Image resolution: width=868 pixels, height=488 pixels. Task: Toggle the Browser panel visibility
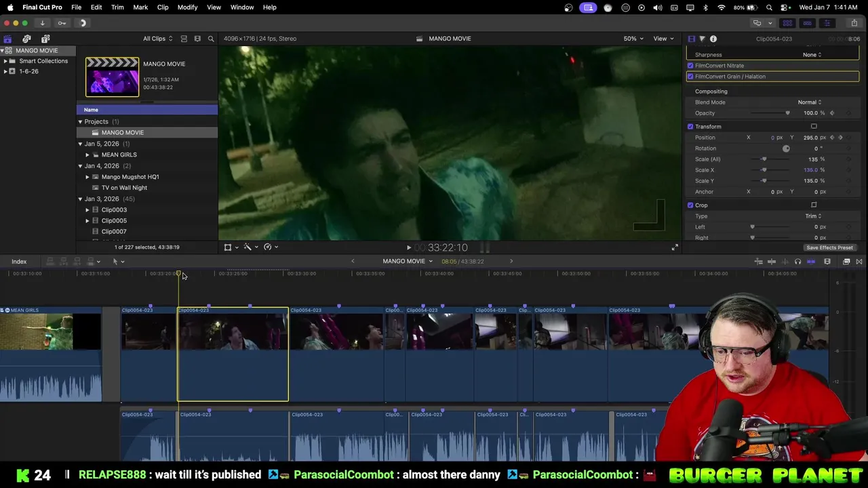(x=787, y=23)
